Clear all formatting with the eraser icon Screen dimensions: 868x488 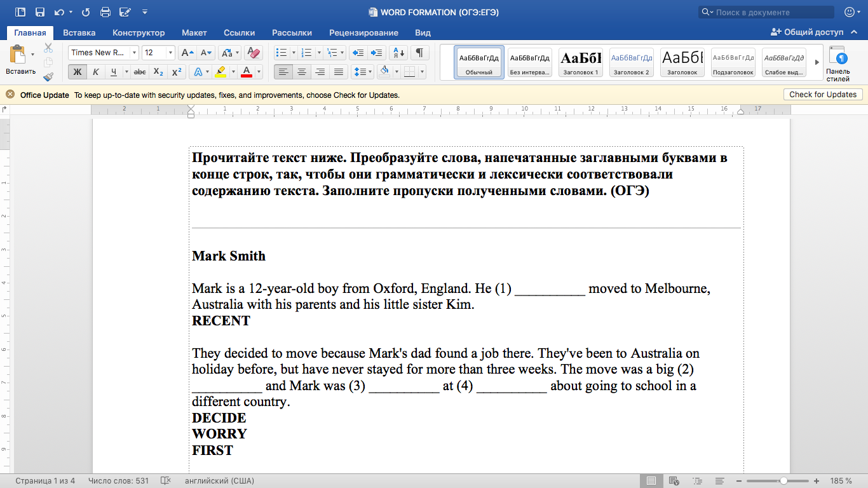coord(254,53)
